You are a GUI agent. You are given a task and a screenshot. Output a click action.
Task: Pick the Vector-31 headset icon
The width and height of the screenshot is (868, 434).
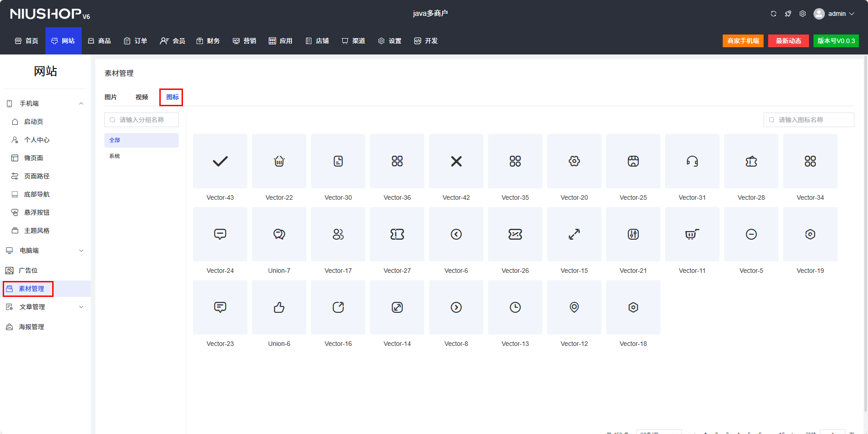click(x=692, y=161)
